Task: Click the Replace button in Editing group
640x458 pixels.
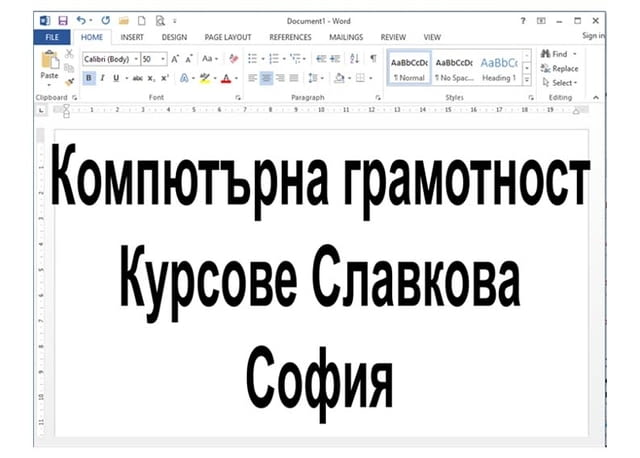Action: point(559,68)
